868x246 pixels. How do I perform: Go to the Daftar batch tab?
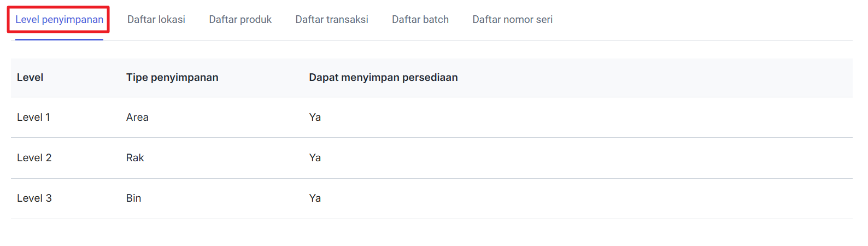(420, 20)
